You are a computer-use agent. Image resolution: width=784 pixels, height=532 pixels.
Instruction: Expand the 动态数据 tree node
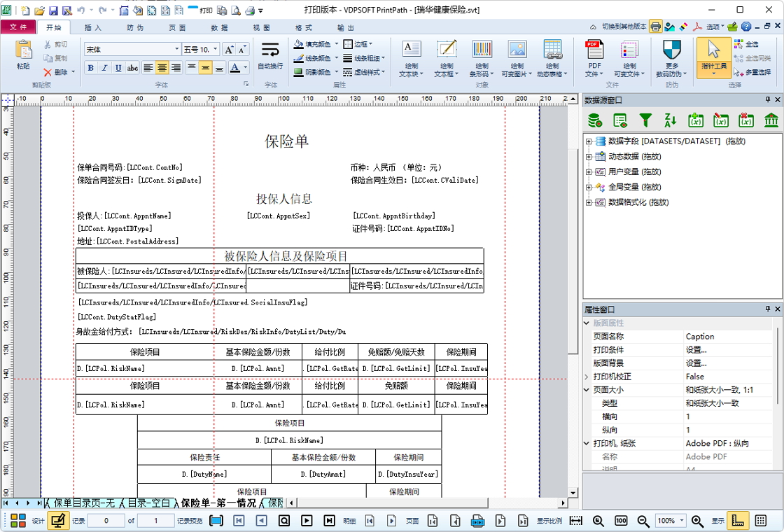tap(589, 157)
